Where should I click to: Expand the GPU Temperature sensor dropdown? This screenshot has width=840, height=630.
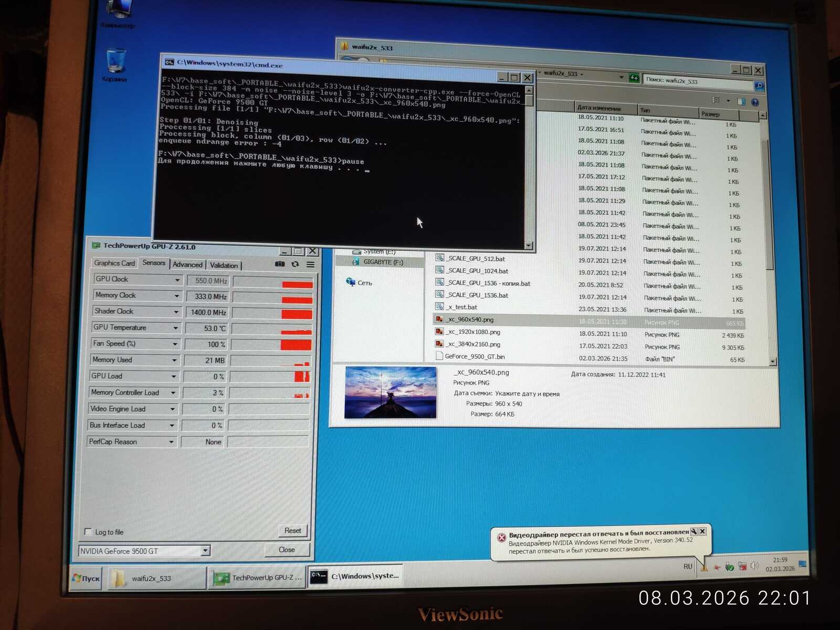click(x=175, y=328)
